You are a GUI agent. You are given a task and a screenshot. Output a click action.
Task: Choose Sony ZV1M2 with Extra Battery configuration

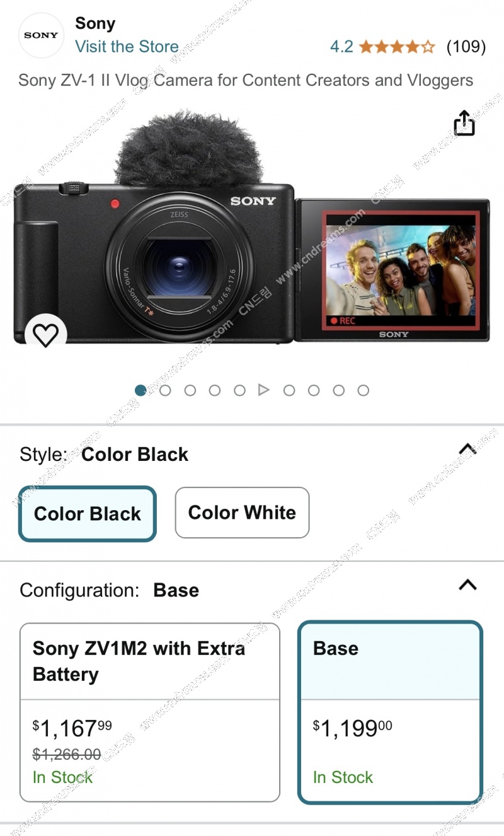pyautogui.click(x=150, y=712)
